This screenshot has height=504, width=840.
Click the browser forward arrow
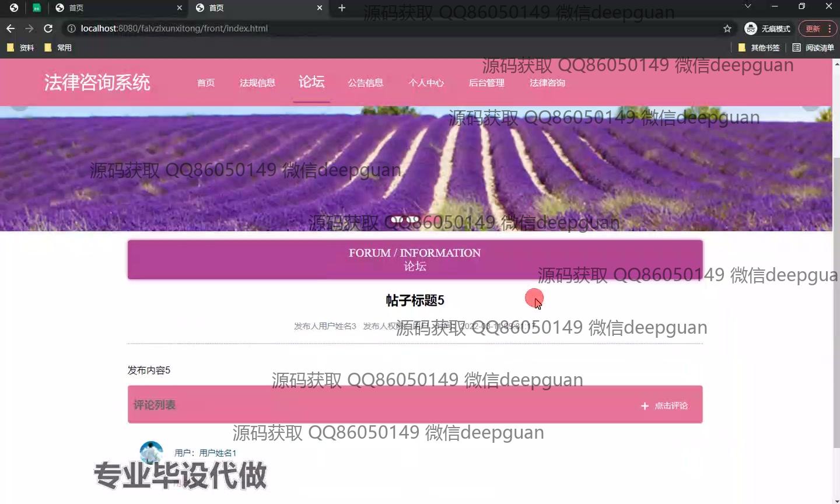click(29, 29)
